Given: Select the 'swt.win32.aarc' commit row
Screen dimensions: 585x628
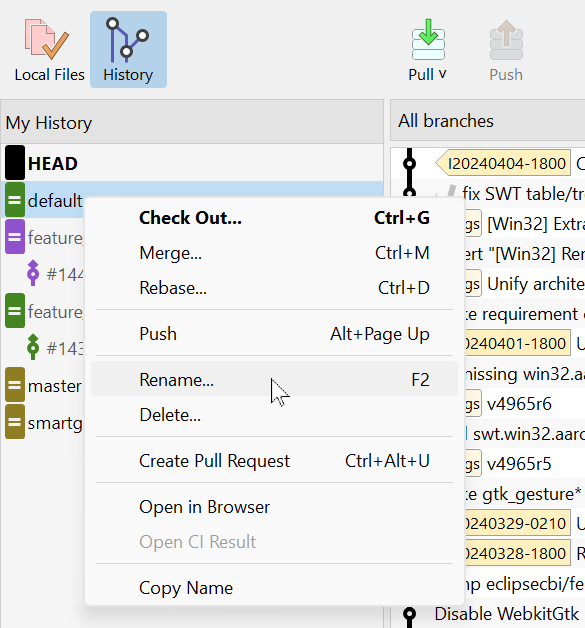Looking at the screenshot, I should click(529, 434).
